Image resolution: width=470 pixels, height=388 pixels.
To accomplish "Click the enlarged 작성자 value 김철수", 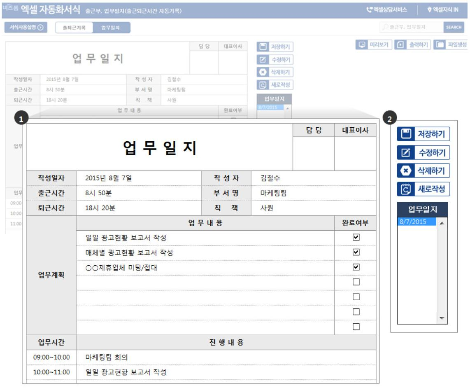I will coord(270,178).
